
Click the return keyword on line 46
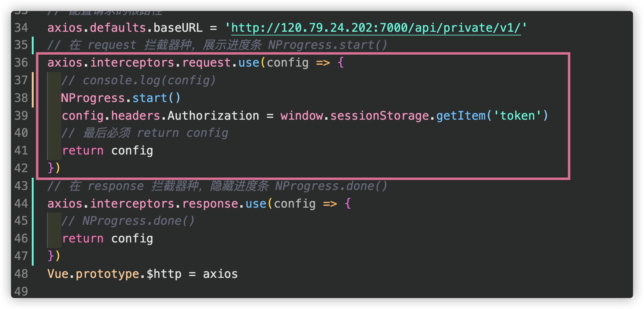click(x=83, y=238)
